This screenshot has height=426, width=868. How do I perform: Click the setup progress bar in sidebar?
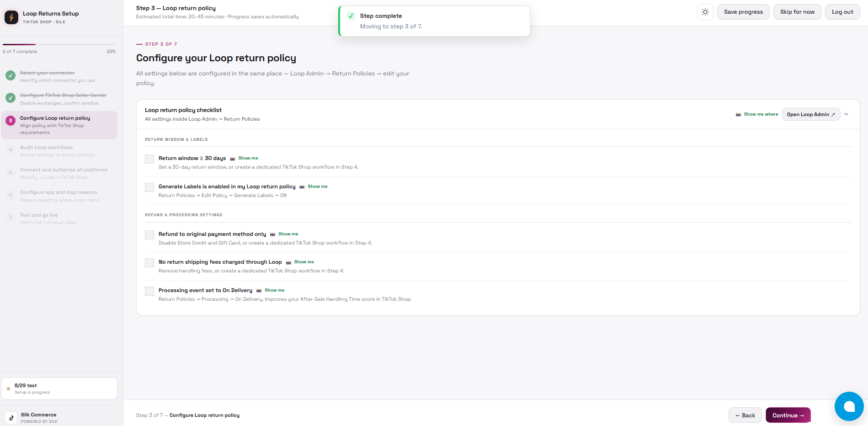pyautogui.click(x=59, y=44)
